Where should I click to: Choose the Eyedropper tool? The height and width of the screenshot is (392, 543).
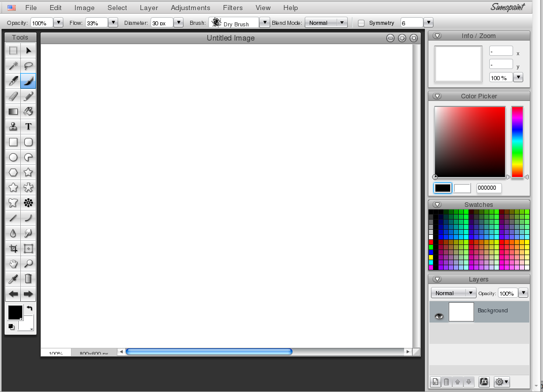coord(13,278)
